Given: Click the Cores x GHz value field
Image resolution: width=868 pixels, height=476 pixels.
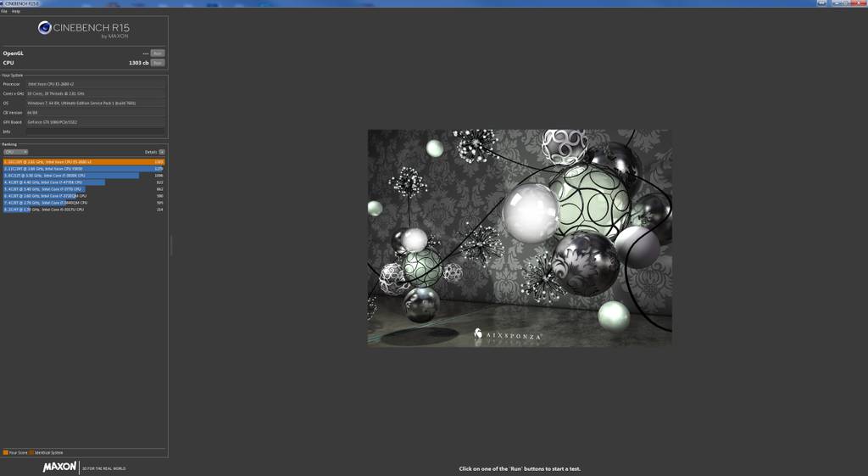Looking at the screenshot, I should pos(95,93).
